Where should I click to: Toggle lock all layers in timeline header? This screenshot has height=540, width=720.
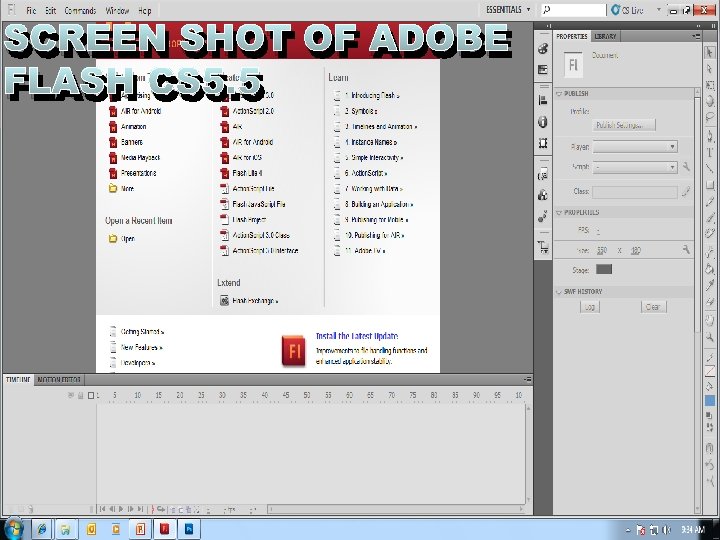[x=80, y=395]
